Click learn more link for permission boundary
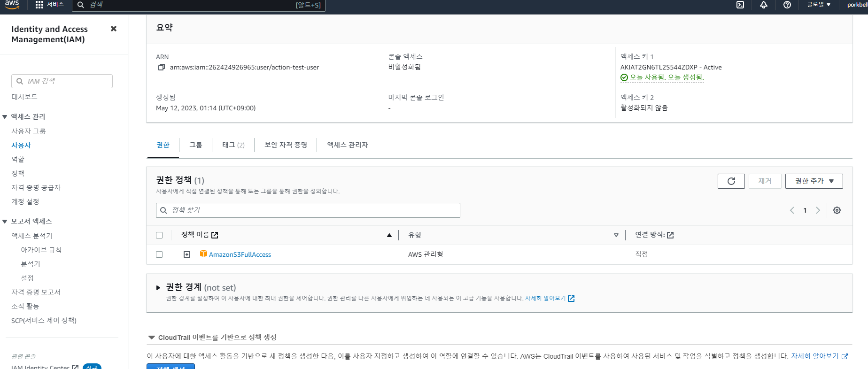Viewport: 868px width, 369px height. (545, 299)
